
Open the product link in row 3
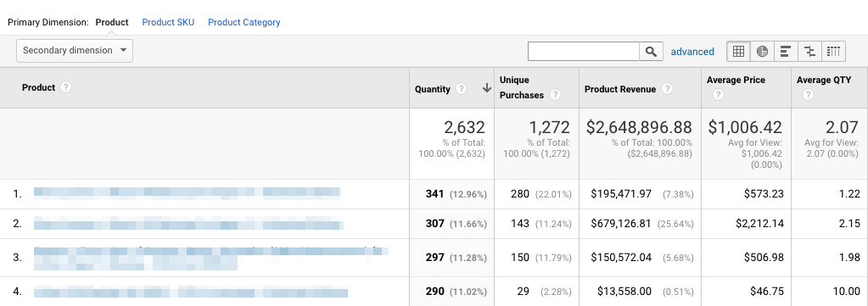click(x=211, y=258)
